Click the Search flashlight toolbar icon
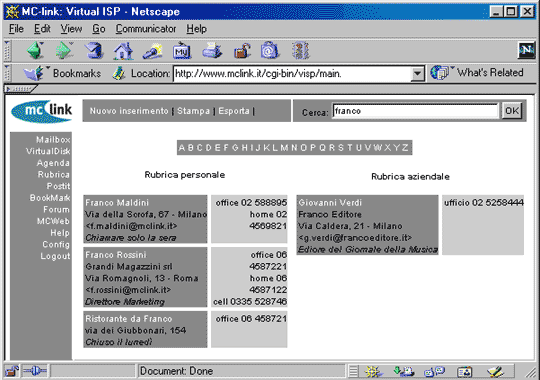Image resolution: width=540 pixels, height=380 pixels. [x=153, y=51]
